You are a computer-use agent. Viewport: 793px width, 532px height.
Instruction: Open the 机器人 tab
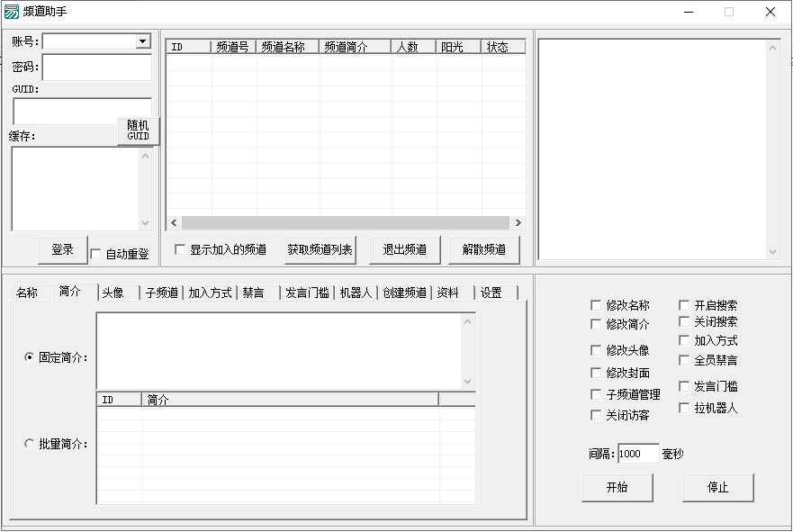(x=356, y=293)
